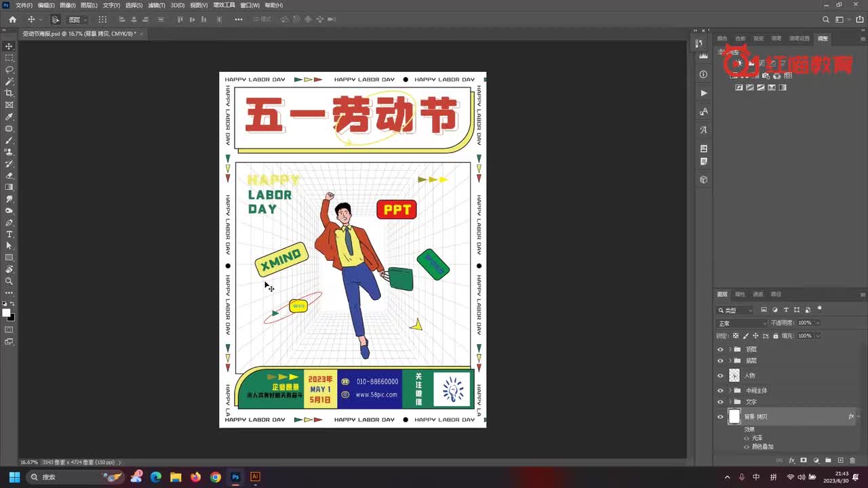Image resolution: width=868 pixels, height=488 pixels.
Task: Open Photoshop from the Windows taskbar
Action: [x=235, y=477]
